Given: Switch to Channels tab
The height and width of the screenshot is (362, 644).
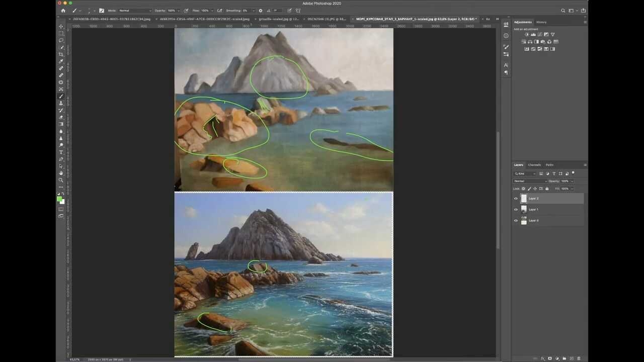Looking at the screenshot, I should tap(534, 165).
